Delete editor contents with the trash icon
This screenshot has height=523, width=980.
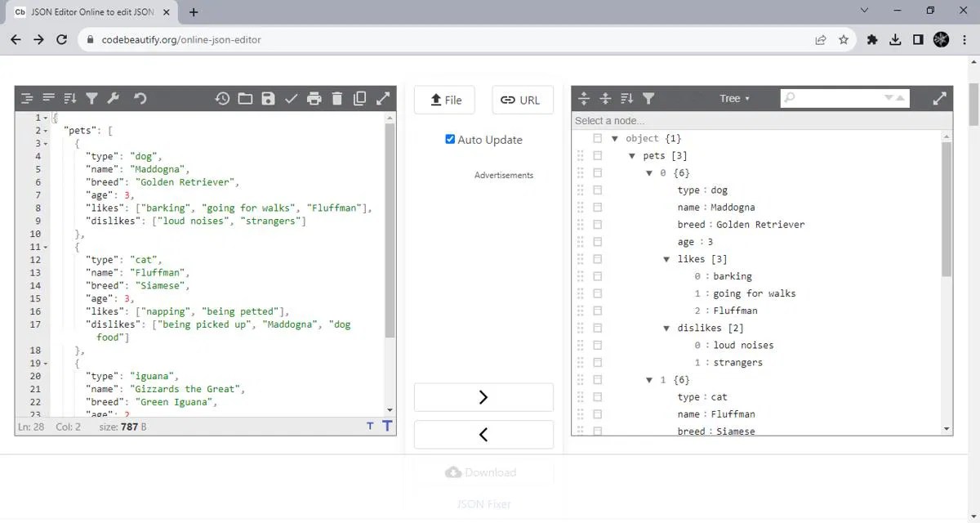point(337,98)
